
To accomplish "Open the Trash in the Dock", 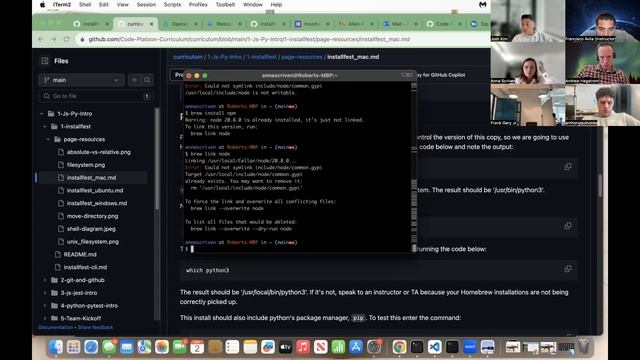I will tap(584, 347).
